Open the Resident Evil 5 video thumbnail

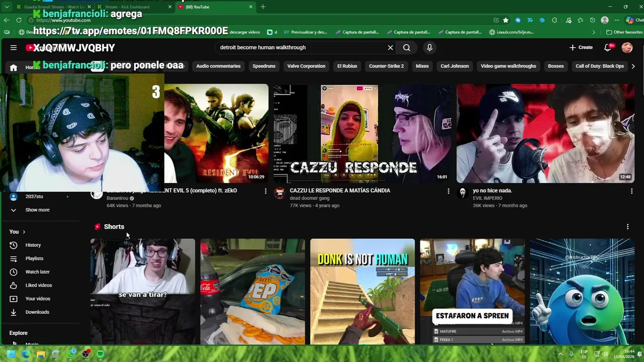[216, 133]
